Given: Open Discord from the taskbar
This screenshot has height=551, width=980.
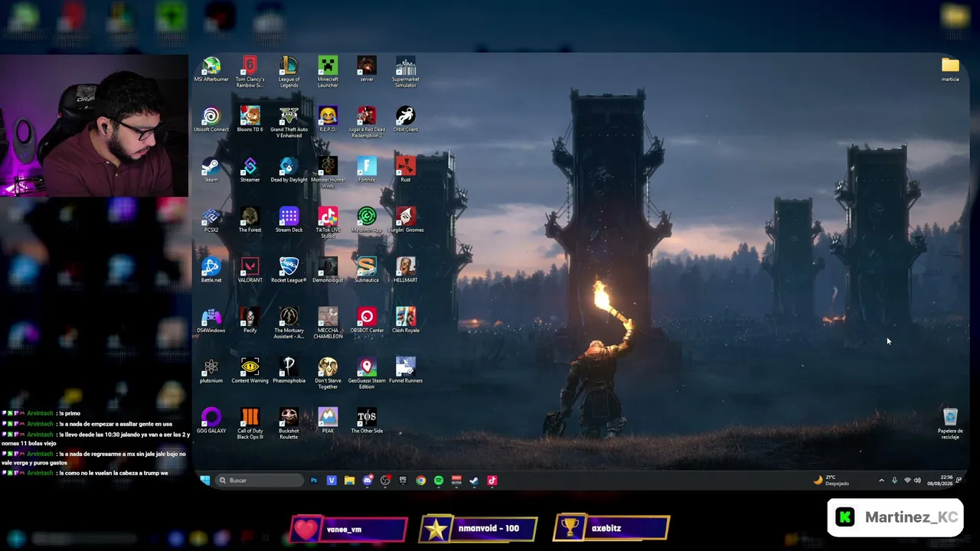Looking at the screenshot, I should coord(367,481).
